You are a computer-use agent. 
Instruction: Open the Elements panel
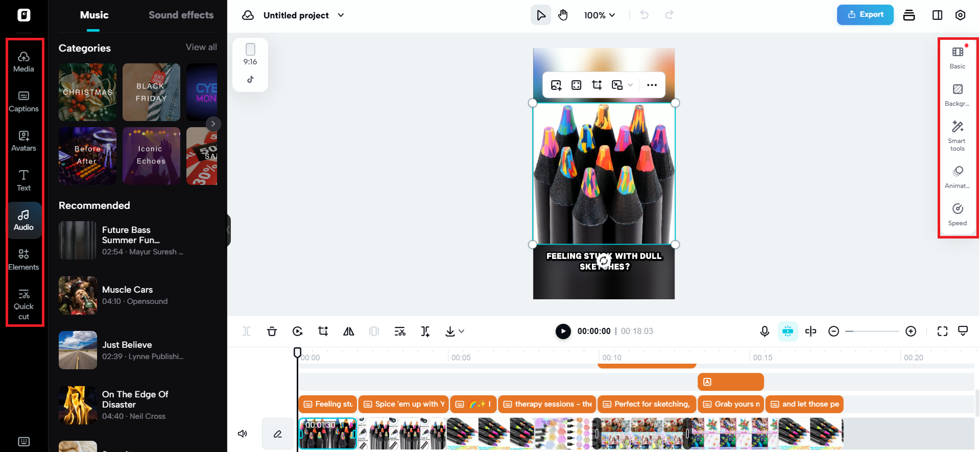pos(23,259)
